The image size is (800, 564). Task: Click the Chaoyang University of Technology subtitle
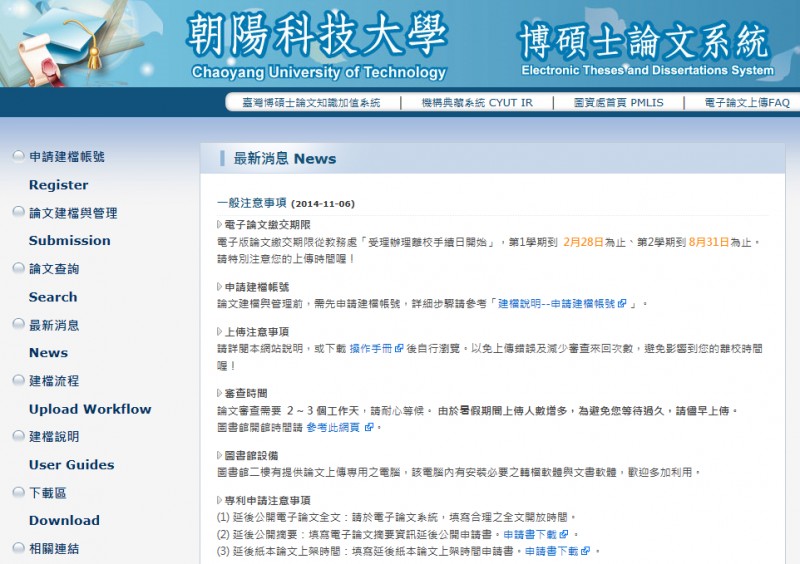319,72
